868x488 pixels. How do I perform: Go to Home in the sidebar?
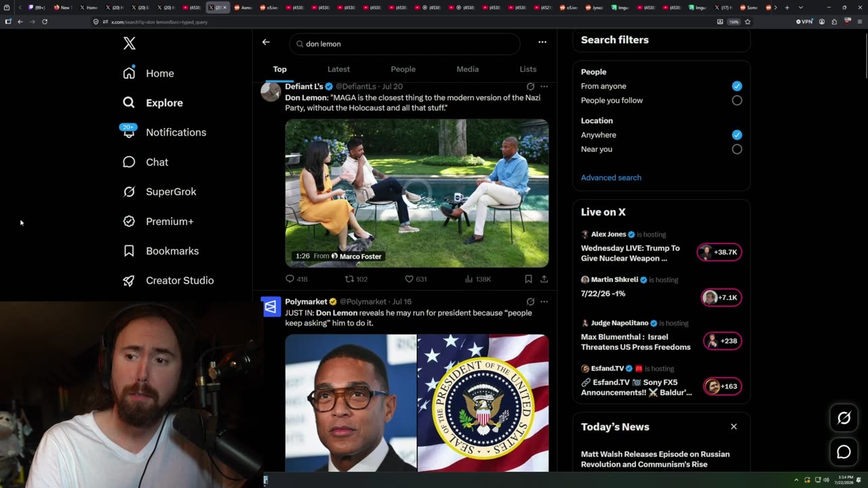tap(149, 73)
